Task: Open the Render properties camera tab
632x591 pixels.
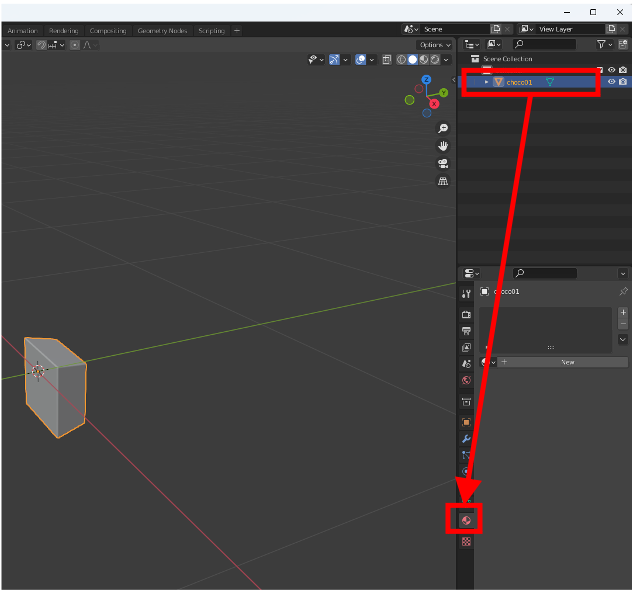Action: click(x=466, y=314)
